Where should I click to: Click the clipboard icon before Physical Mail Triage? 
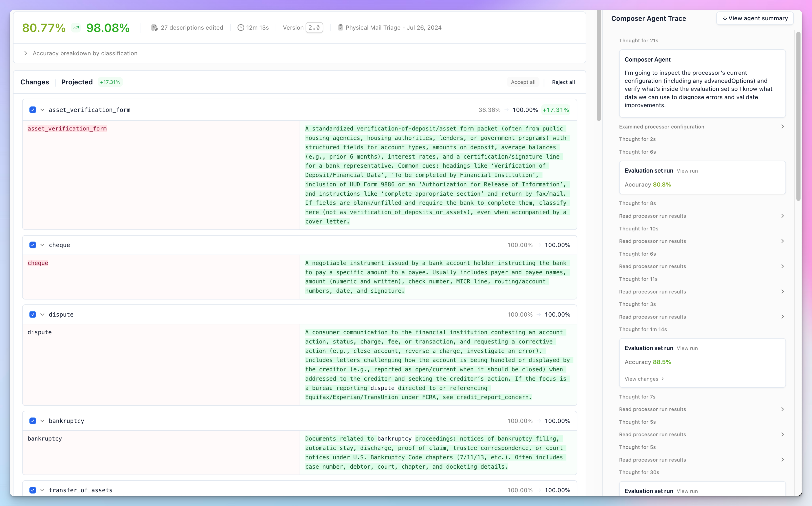click(340, 28)
